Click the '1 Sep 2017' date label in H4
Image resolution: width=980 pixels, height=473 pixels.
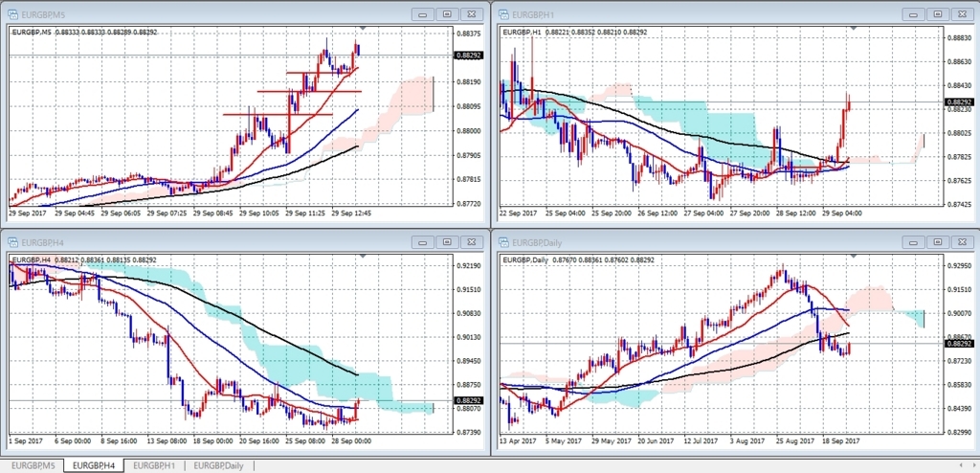(x=26, y=441)
